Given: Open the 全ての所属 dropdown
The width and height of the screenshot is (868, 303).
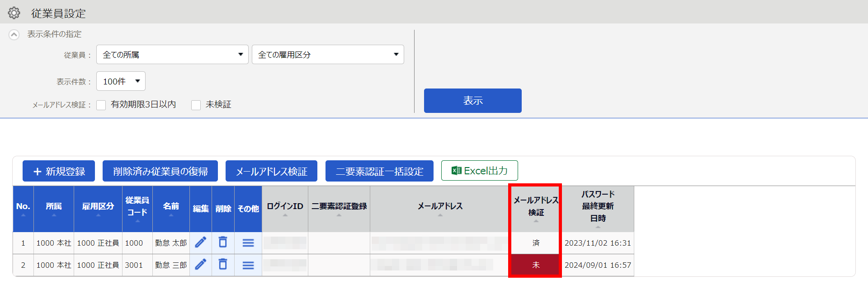Looking at the screenshot, I should click(x=172, y=55).
